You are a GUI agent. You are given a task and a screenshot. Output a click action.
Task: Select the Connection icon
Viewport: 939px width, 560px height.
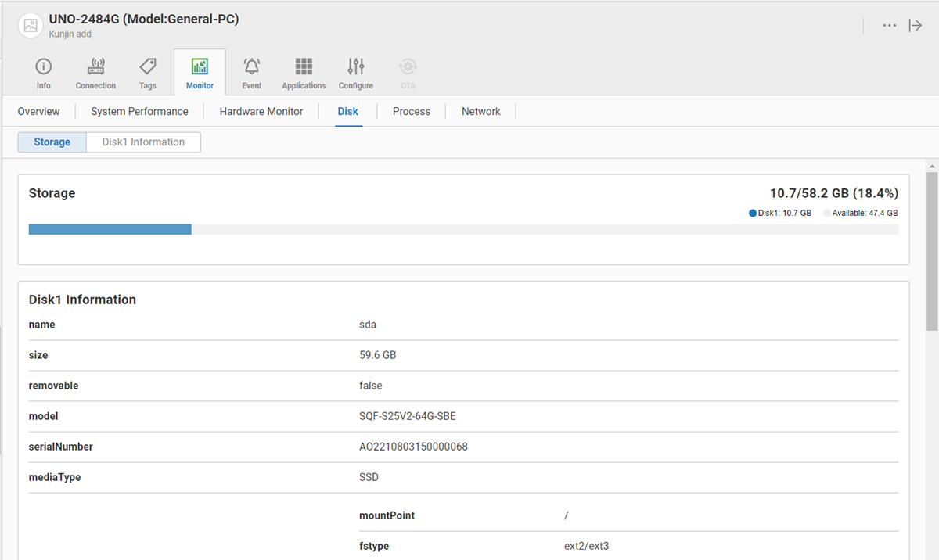tap(95, 67)
